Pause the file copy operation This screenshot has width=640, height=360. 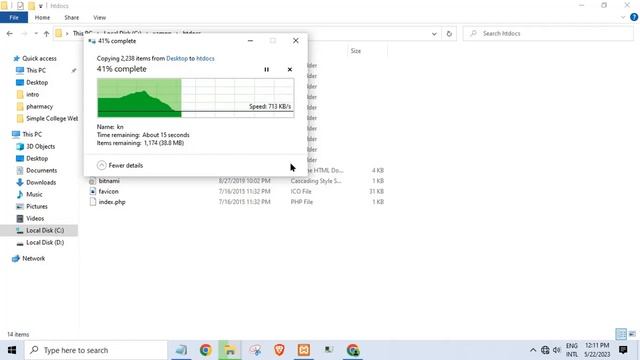click(x=267, y=70)
